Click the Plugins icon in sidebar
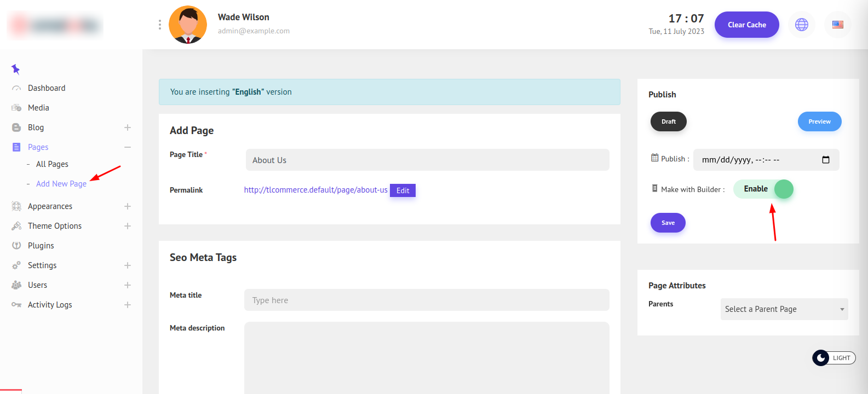This screenshot has width=868, height=394. point(16,246)
